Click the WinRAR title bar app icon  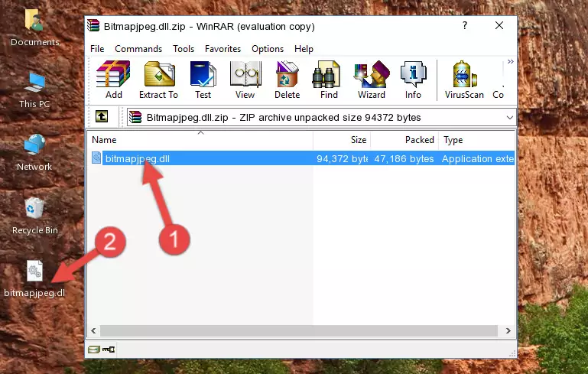(93, 26)
